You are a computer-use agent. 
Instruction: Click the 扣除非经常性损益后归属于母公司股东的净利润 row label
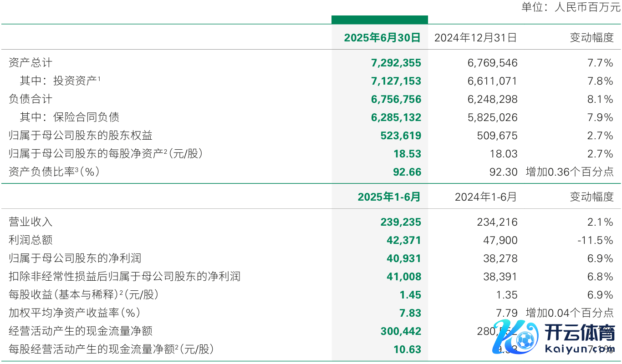124,277
